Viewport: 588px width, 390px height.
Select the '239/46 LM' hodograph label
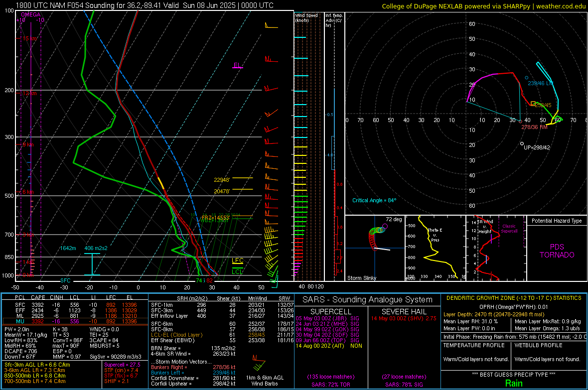540,83
